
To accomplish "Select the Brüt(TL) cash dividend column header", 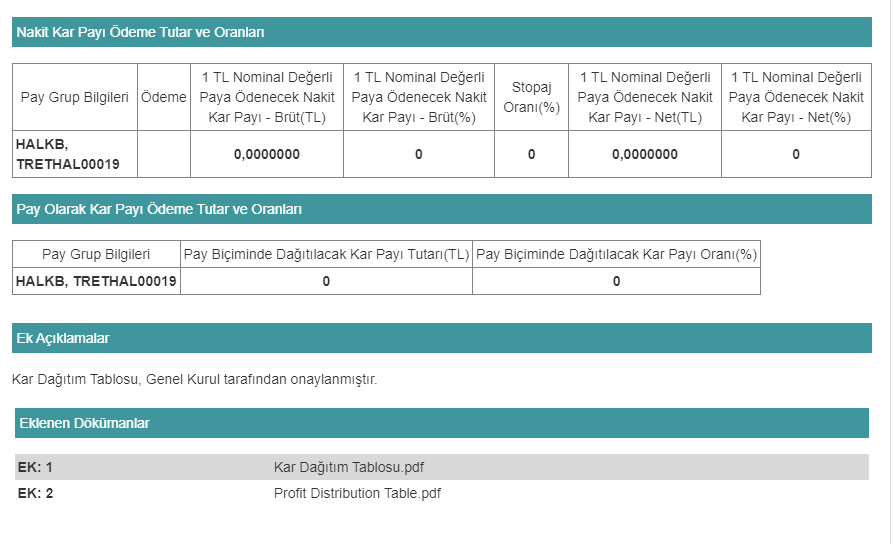I will point(267,97).
